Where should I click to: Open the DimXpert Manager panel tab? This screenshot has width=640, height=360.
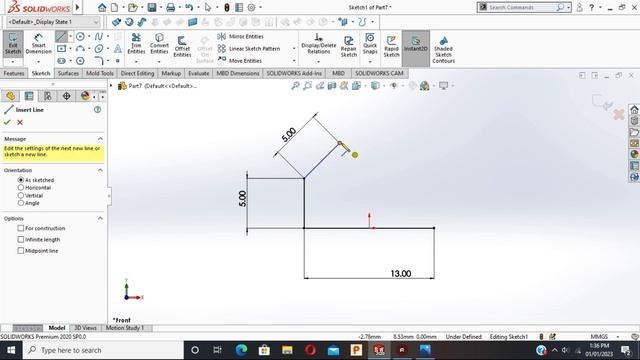[66, 96]
